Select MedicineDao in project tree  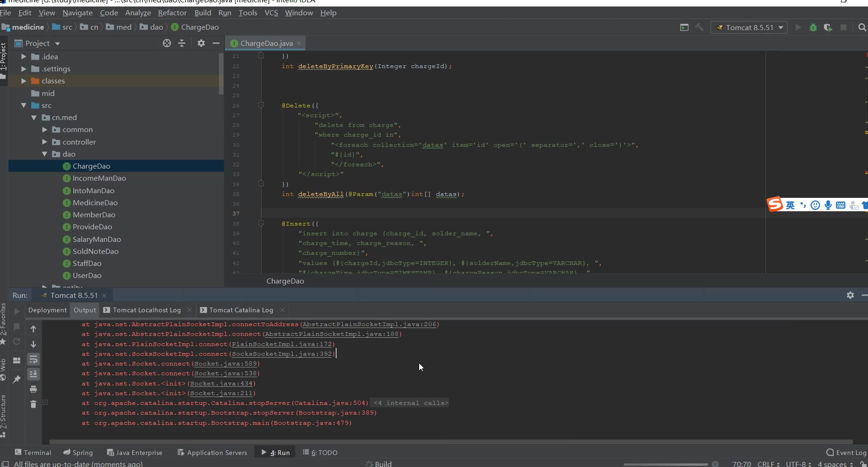[x=95, y=203]
